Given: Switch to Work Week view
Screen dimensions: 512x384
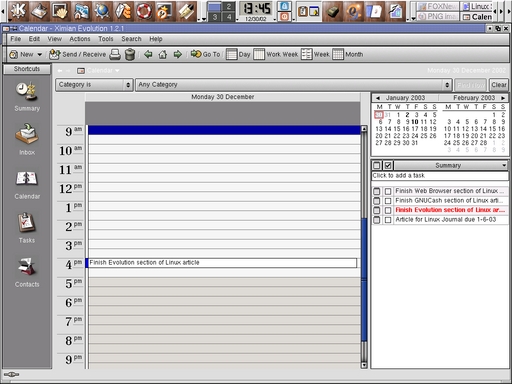Looking at the screenshot, I should [276, 54].
